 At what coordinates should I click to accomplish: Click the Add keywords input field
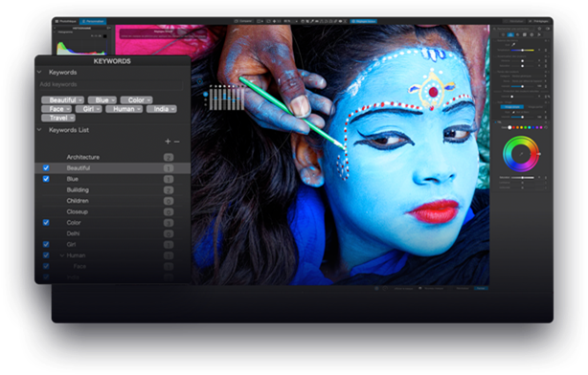(111, 84)
